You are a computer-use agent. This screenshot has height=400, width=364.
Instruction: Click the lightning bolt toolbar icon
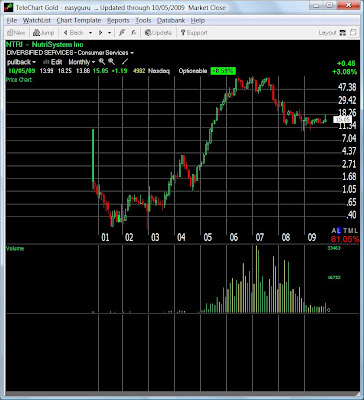(122, 33)
